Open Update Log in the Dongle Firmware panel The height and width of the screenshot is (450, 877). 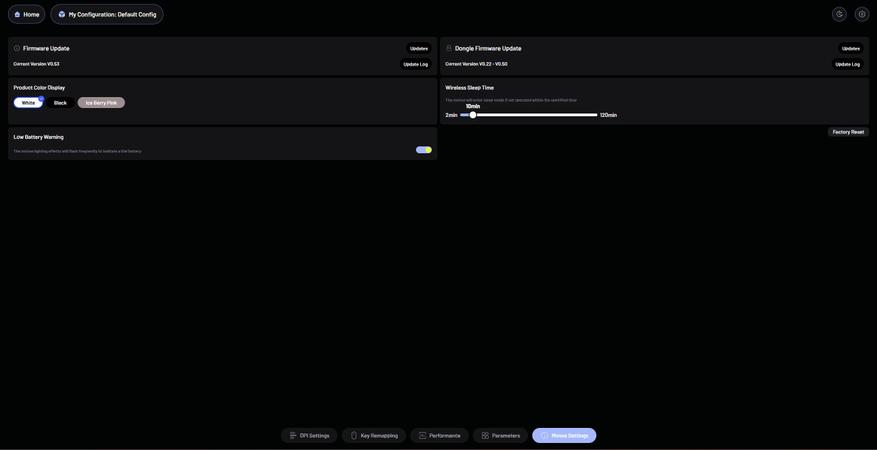[847, 64]
